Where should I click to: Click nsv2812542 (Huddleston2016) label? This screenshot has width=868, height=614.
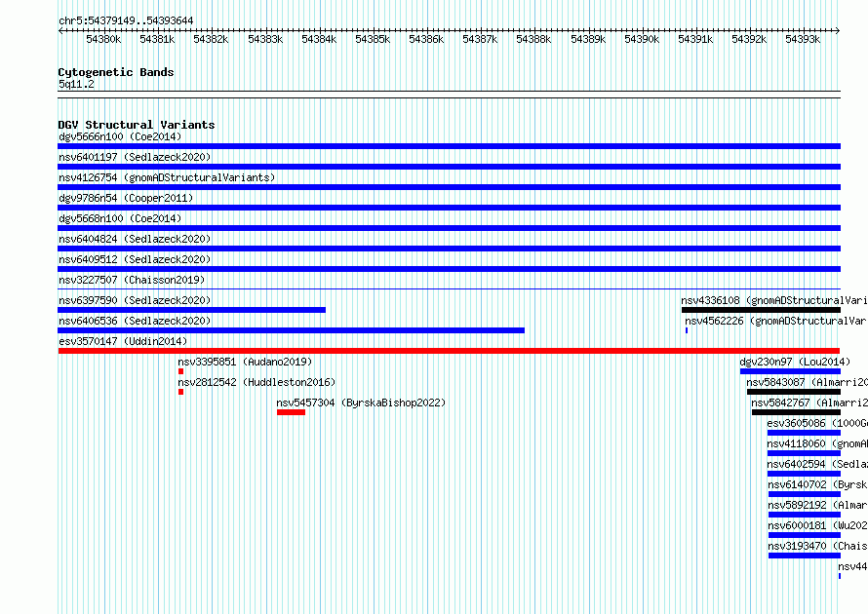tap(256, 382)
